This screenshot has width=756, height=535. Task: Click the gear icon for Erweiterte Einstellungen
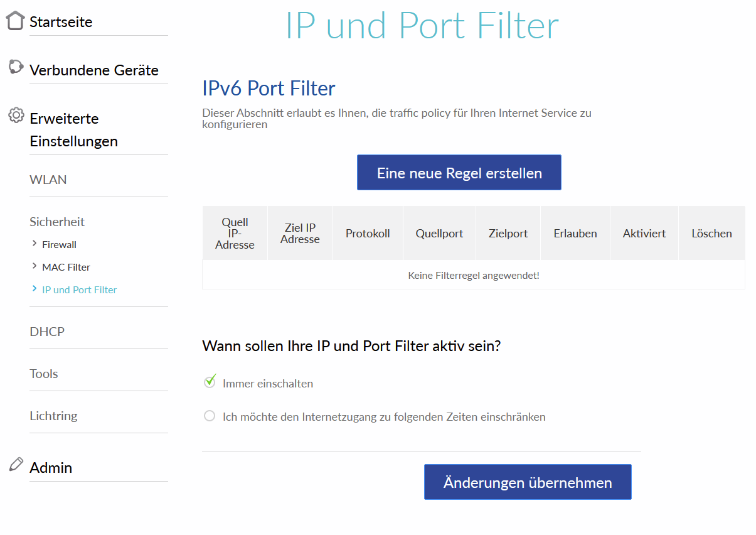16,116
